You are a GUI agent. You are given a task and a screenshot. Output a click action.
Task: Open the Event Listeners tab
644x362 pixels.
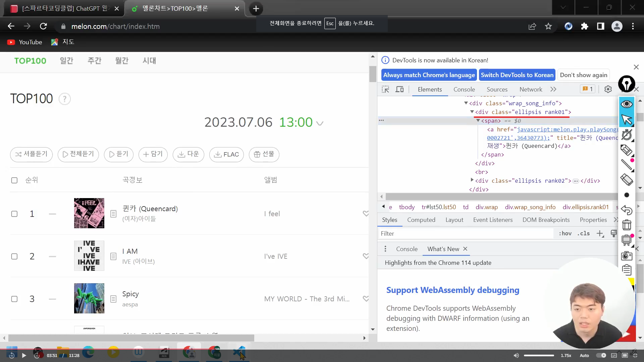click(493, 220)
